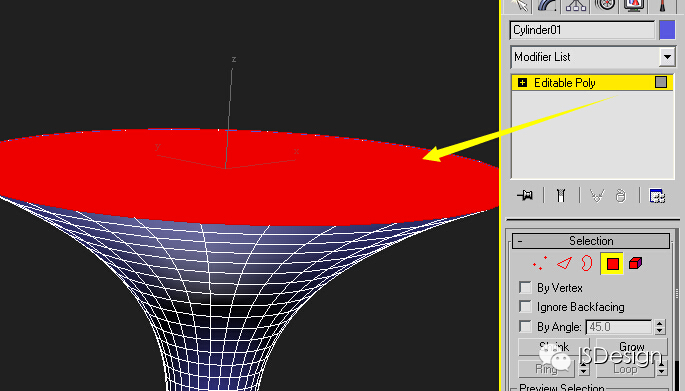Click Show End Result toggle icon
Image resolution: width=685 pixels, height=391 pixels.
pos(561,195)
